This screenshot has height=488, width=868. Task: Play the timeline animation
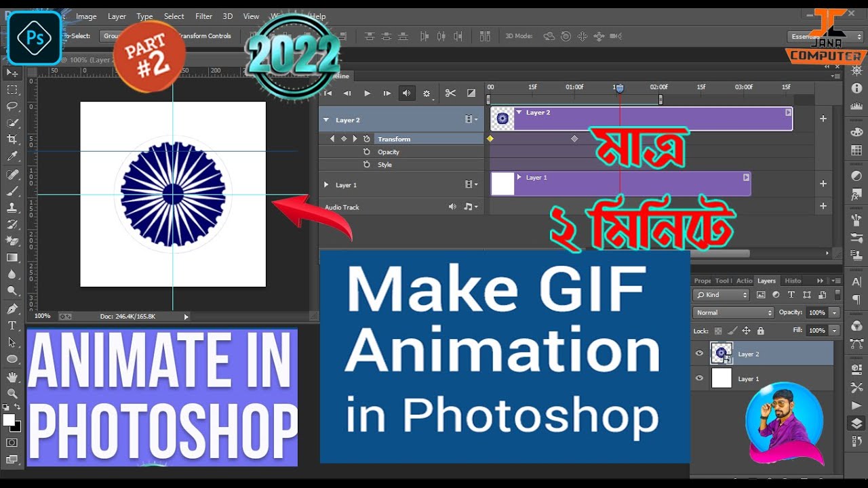367,94
